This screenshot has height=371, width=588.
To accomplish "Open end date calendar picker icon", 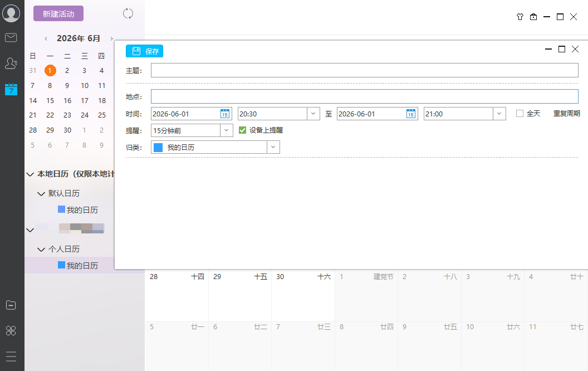I will [410, 114].
